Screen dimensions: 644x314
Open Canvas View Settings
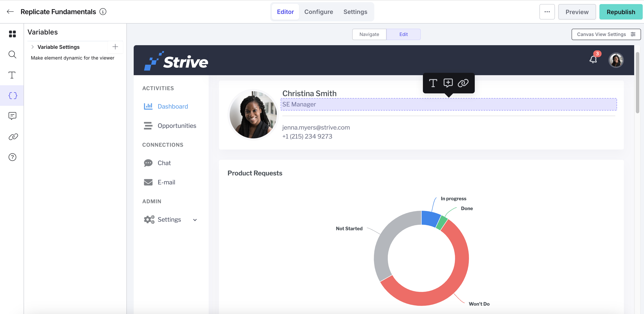tap(606, 34)
